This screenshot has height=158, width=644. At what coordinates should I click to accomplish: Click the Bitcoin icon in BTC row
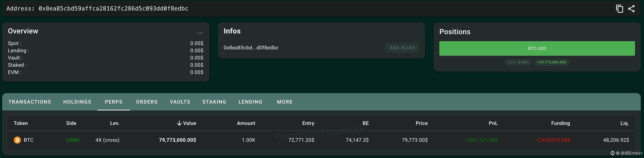(17, 140)
